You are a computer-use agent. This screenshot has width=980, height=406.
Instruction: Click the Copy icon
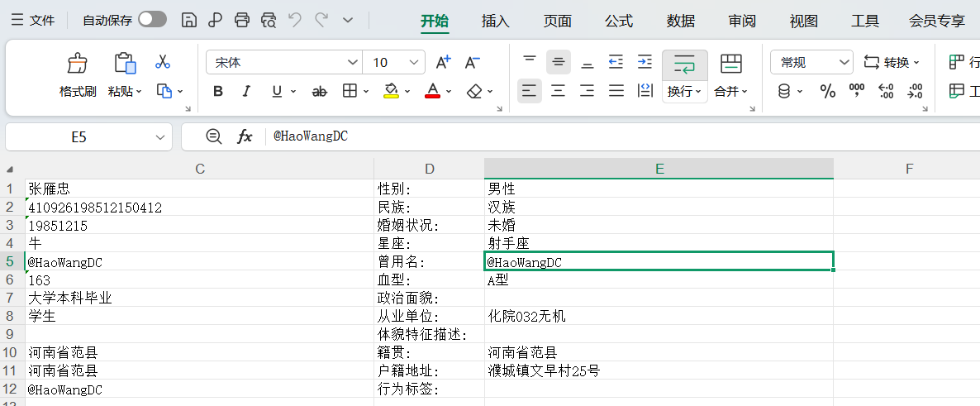coord(164,91)
